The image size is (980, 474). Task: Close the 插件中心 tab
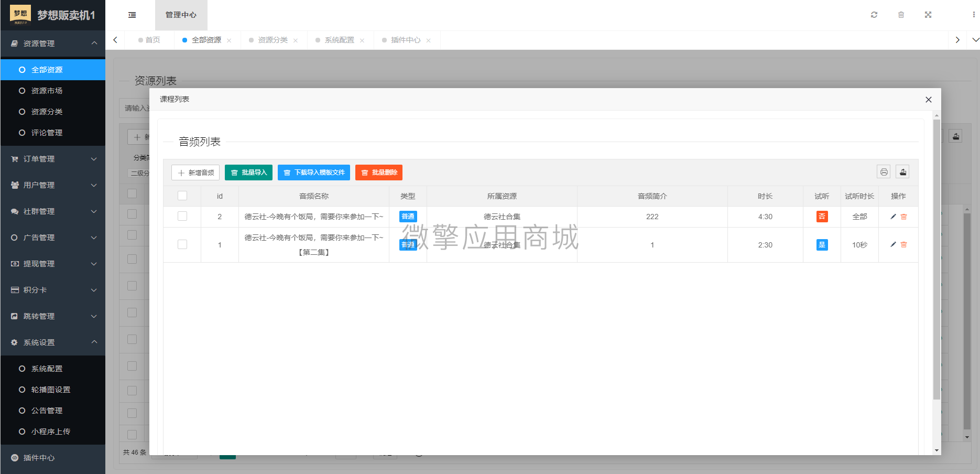[429, 40]
